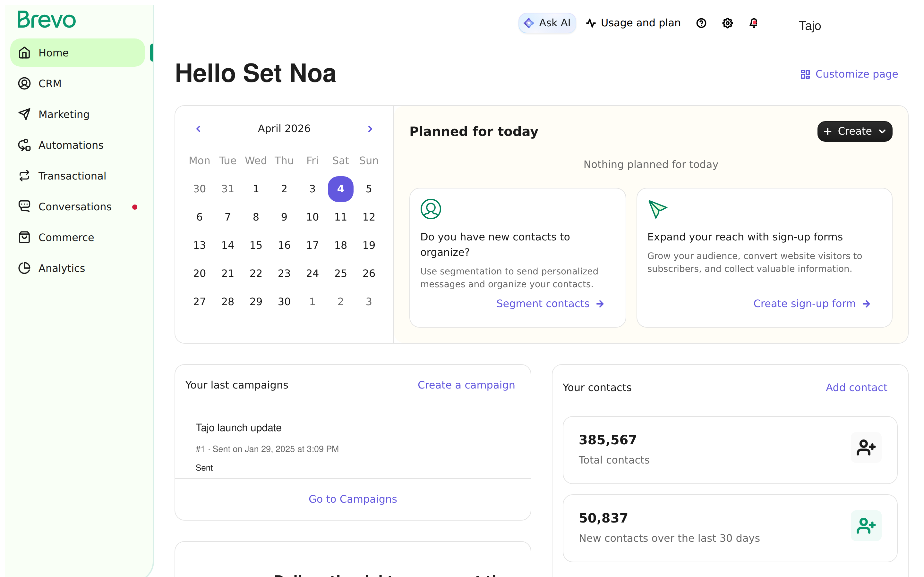Click green add-user icon for new contacts
Viewport: 924px width, 577px height.
866,525
